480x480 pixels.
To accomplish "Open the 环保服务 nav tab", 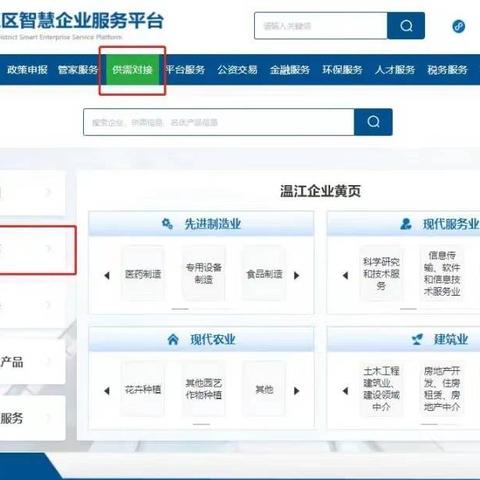I will tap(342, 70).
